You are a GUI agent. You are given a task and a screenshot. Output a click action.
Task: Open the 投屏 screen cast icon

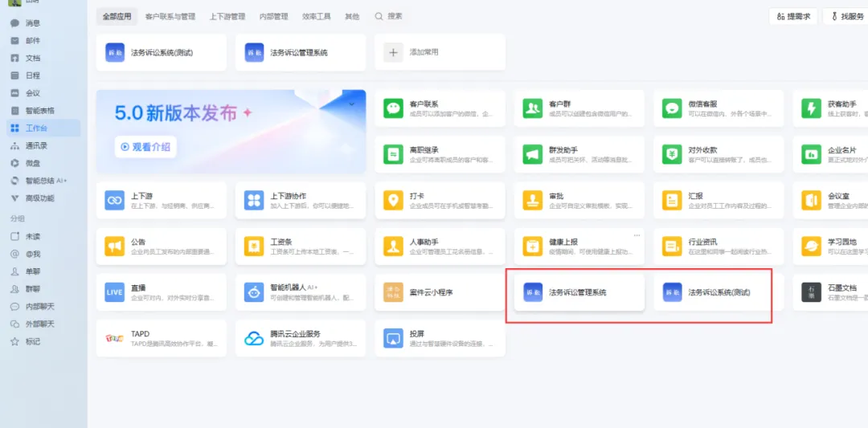[394, 338]
